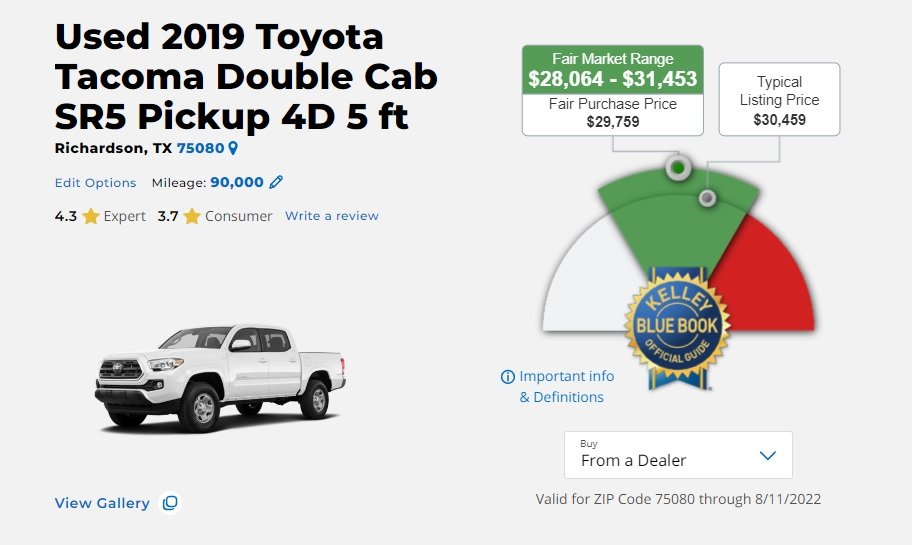Click the 75080 ZIP code link

coord(201,148)
